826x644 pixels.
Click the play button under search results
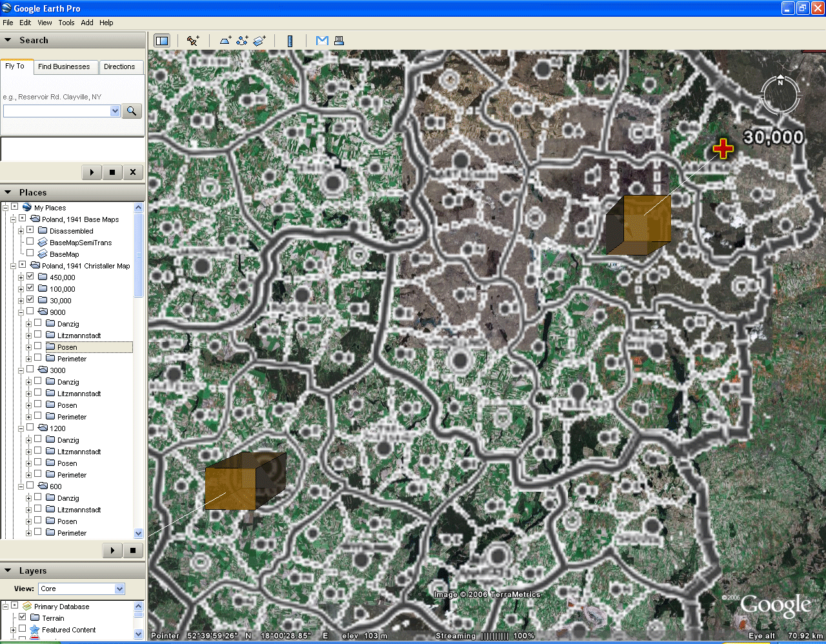pos(92,172)
